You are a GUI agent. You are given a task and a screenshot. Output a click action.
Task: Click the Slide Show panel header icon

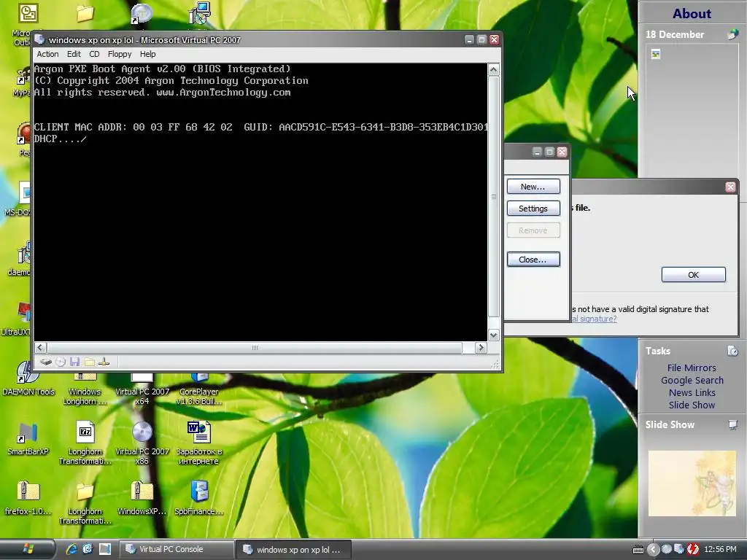732,425
